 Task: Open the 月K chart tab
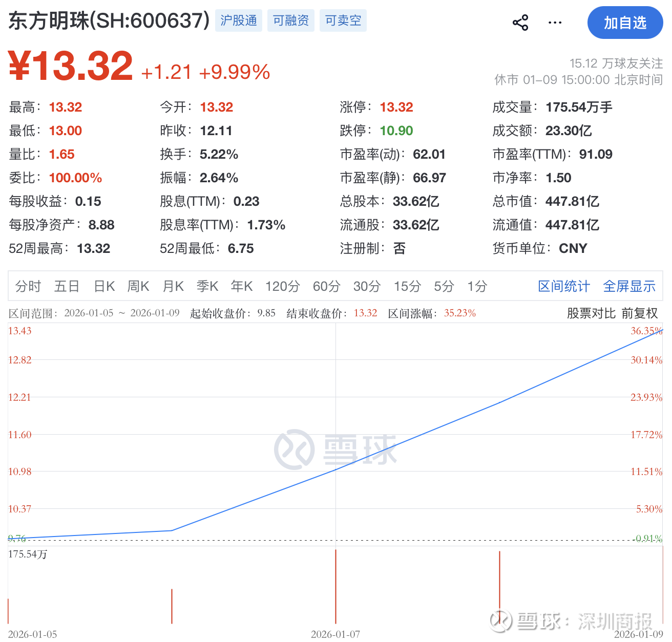(173, 286)
